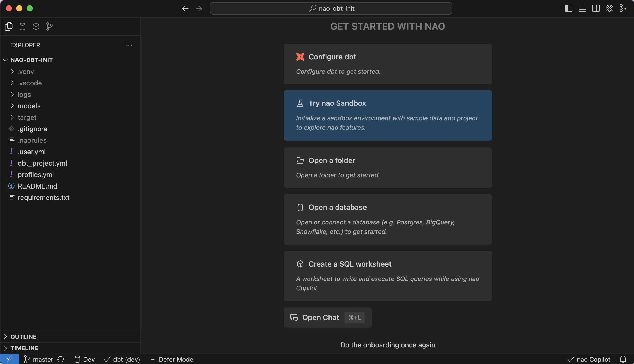Open the .gitignore file

70,129
